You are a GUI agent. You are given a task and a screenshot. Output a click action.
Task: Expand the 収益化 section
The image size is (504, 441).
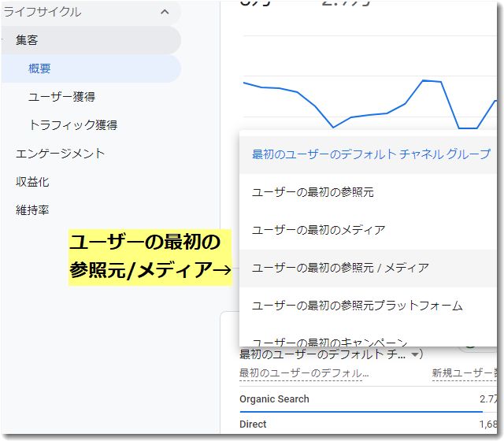click(x=32, y=182)
